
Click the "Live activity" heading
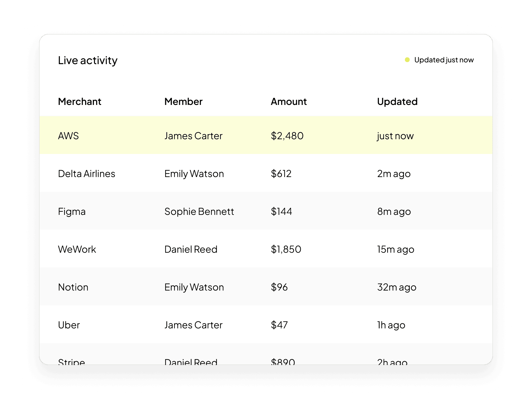[88, 61]
